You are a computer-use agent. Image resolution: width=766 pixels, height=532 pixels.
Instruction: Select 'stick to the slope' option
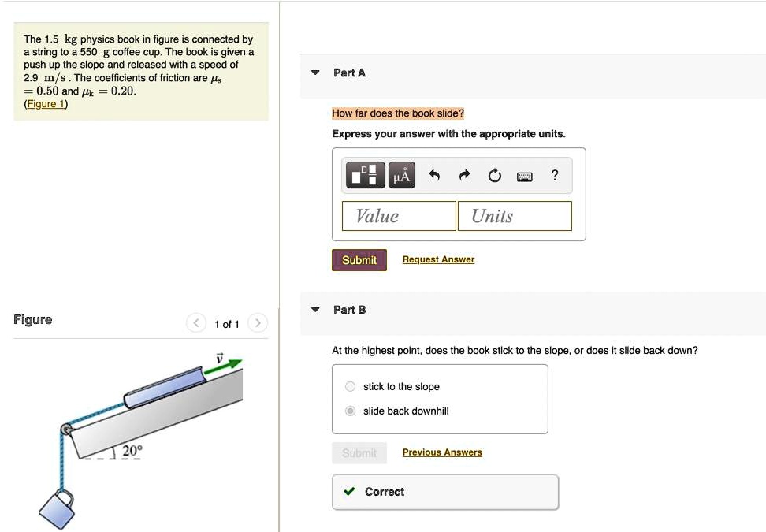pos(351,386)
